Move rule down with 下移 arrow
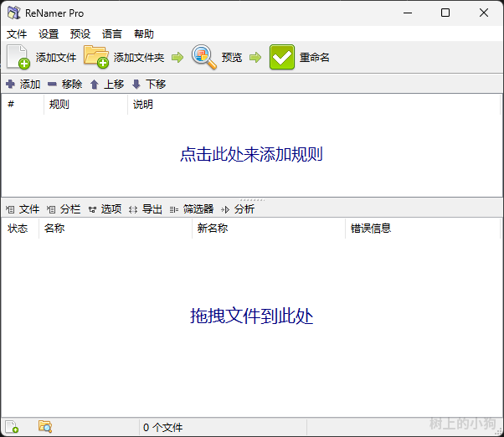This screenshot has height=437, width=504. click(x=136, y=85)
